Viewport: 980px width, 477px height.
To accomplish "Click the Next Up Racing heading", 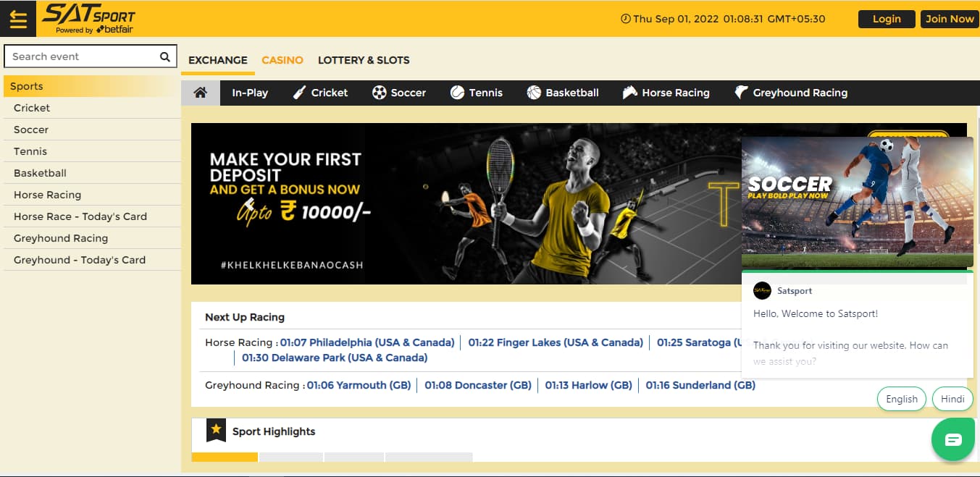I will coord(245,317).
